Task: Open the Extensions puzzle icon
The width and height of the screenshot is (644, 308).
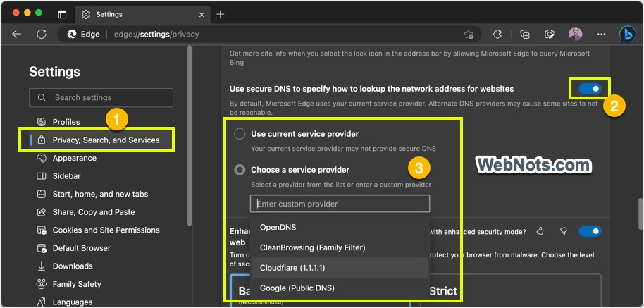Action: [x=497, y=34]
